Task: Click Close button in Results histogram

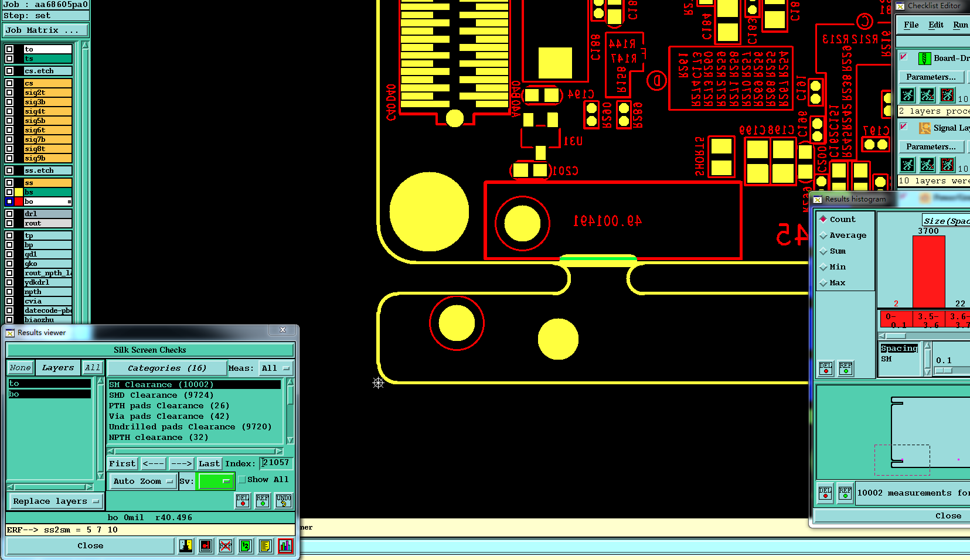Action: pyautogui.click(x=948, y=516)
